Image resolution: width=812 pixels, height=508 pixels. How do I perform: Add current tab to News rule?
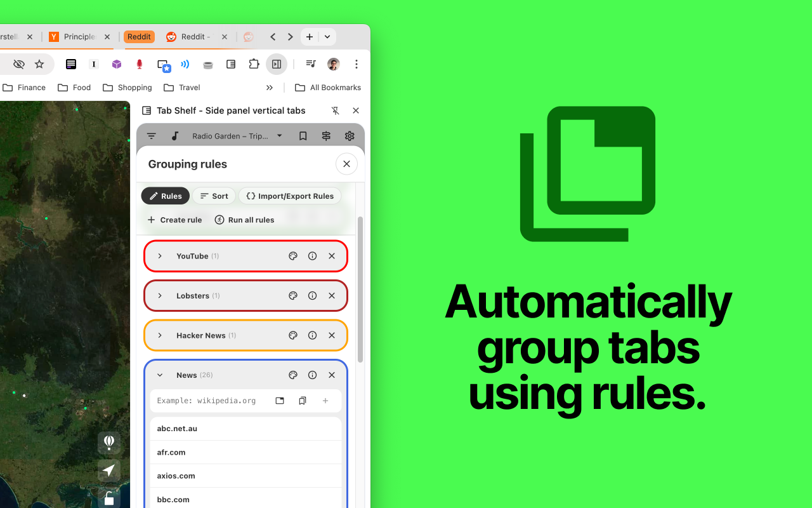(x=280, y=401)
